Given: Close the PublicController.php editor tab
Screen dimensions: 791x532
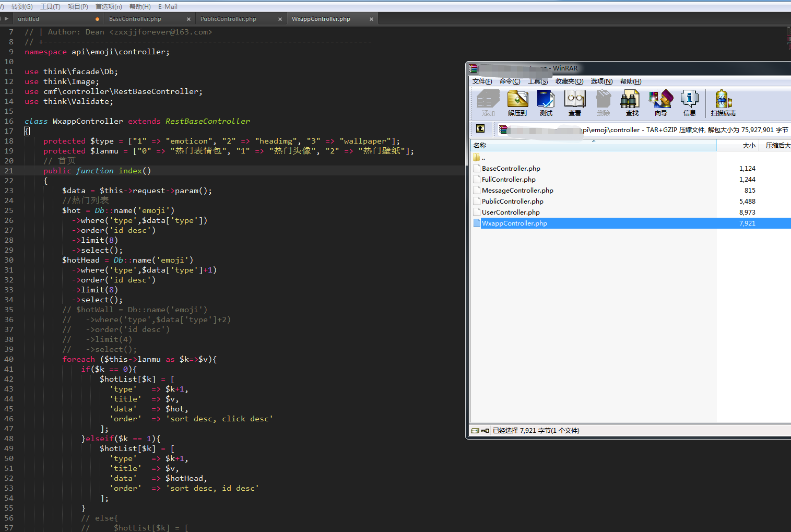Looking at the screenshot, I should click(x=280, y=19).
